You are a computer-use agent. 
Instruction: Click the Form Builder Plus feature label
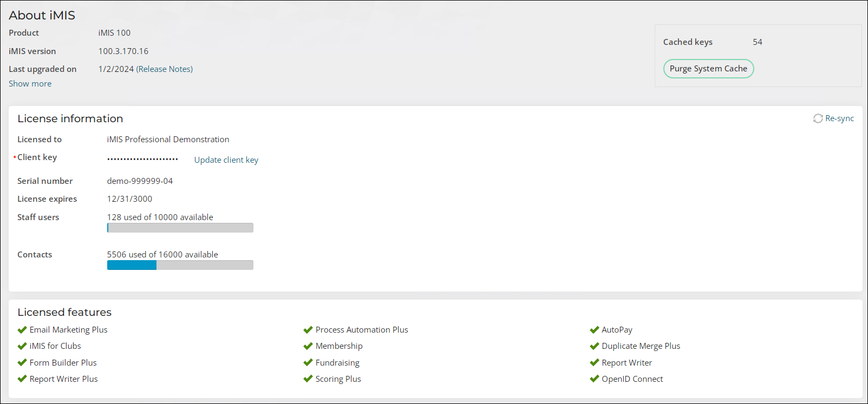click(63, 363)
